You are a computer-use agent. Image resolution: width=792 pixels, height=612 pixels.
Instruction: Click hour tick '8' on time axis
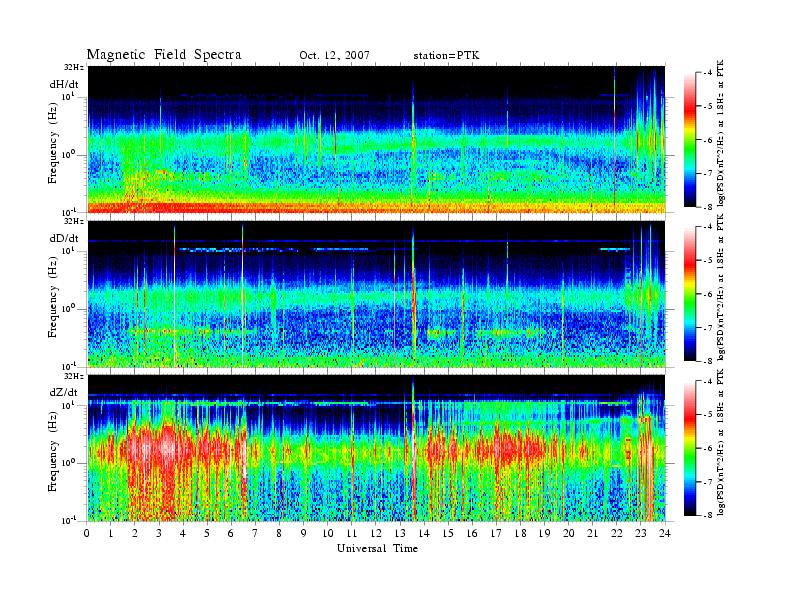click(x=279, y=534)
